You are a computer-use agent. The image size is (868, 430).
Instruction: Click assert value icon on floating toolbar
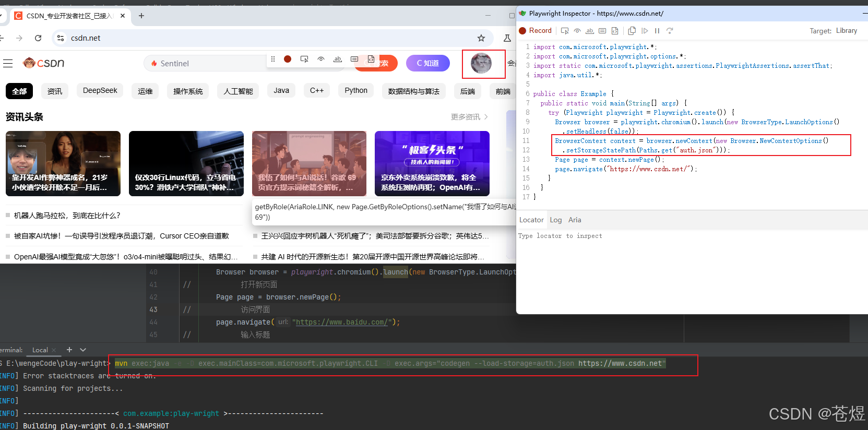[x=354, y=59]
